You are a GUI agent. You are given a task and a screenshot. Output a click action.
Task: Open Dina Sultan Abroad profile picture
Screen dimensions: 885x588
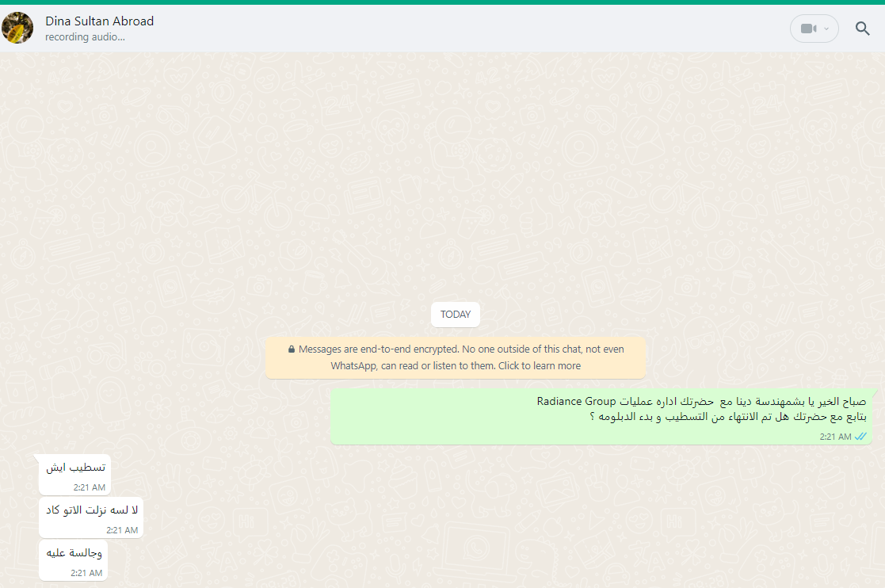coord(17,28)
